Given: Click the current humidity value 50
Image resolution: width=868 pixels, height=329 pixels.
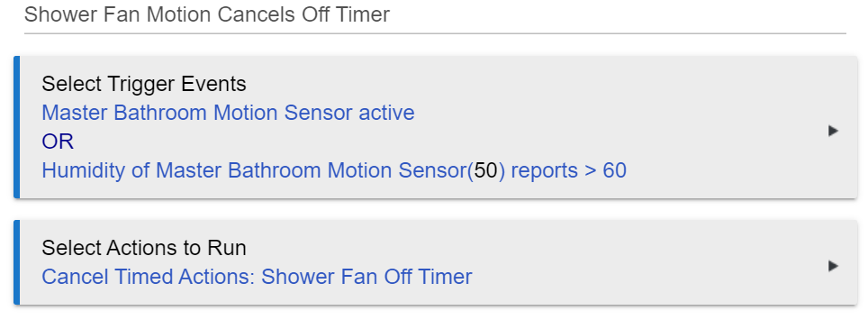Looking at the screenshot, I should click(485, 170).
